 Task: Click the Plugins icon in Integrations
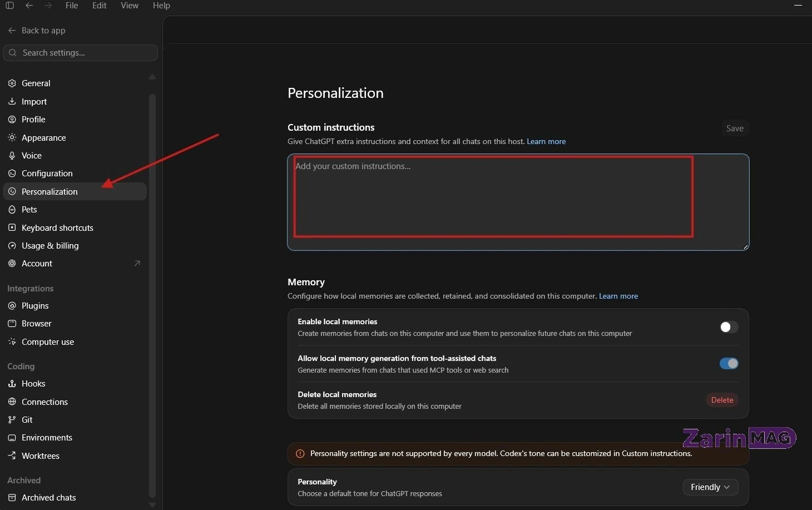(12, 306)
